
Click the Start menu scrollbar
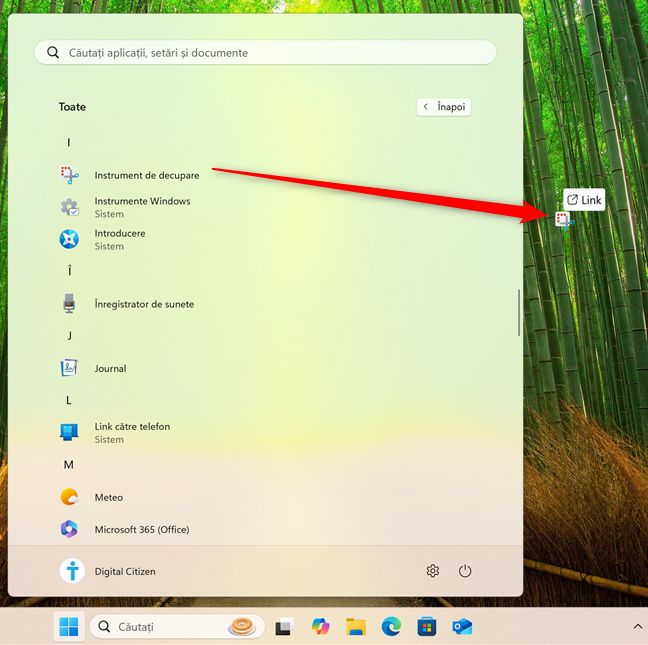point(518,312)
